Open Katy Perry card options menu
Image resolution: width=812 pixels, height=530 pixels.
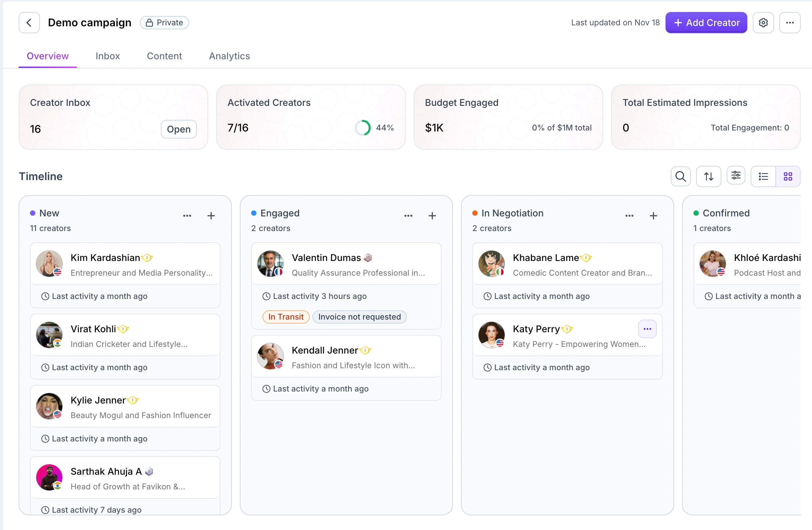647,329
